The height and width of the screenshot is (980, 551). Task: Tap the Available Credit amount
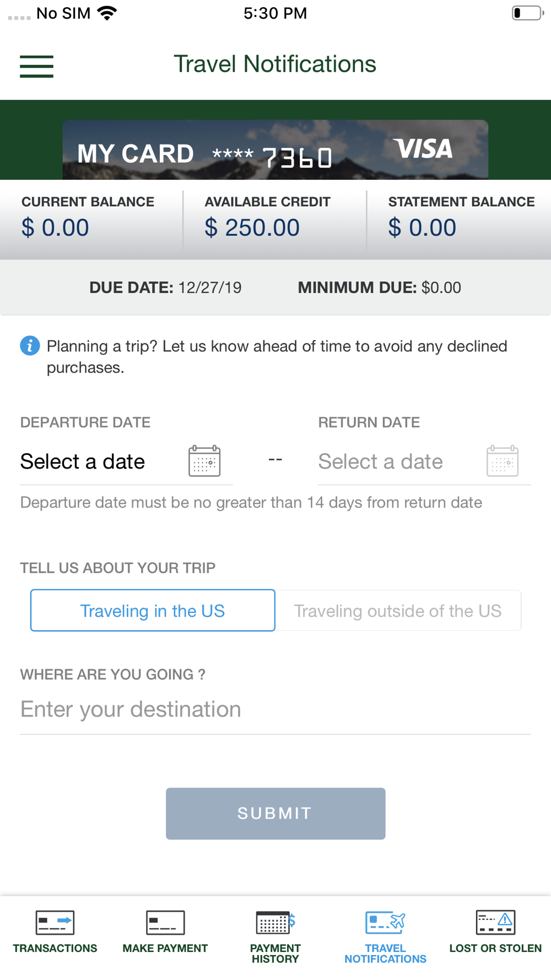[x=252, y=228]
